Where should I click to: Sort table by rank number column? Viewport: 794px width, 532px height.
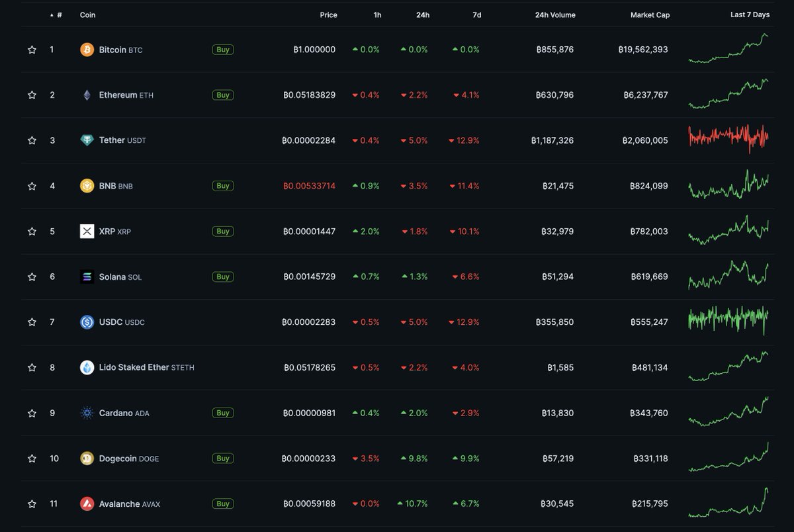[56, 15]
